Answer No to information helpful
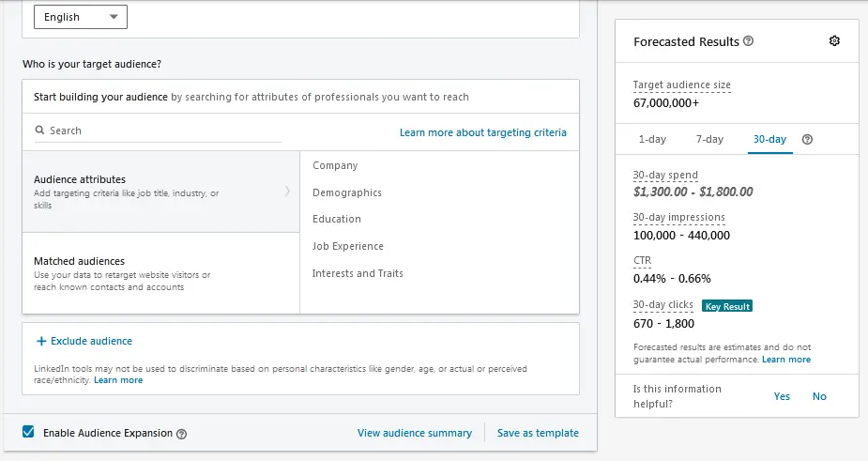Image resolution: width=868 pixels, height=461 pixels. (x=819, y=396)
